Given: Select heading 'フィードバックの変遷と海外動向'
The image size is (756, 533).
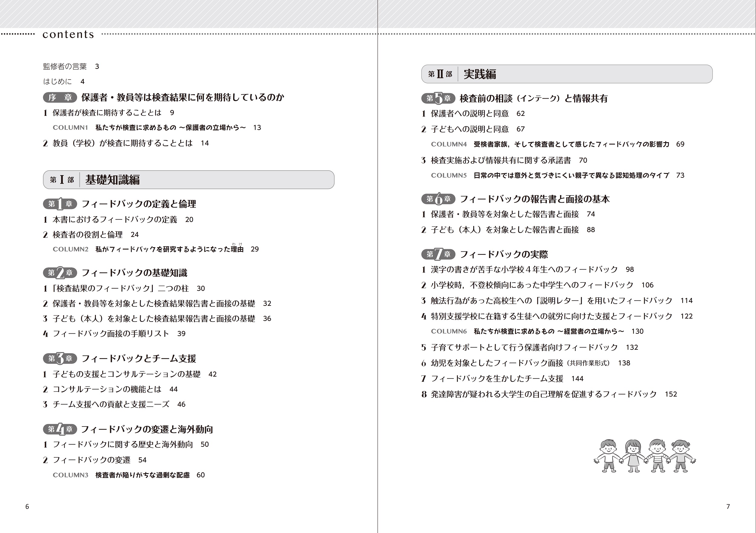Looking at the screenshot, I should [x=147, y=430].
